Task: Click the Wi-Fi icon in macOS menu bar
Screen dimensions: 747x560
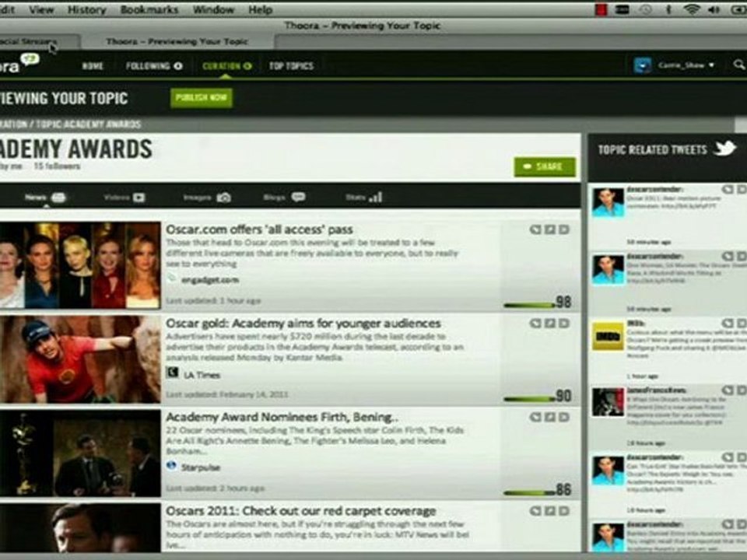Action: coord(691,9)
